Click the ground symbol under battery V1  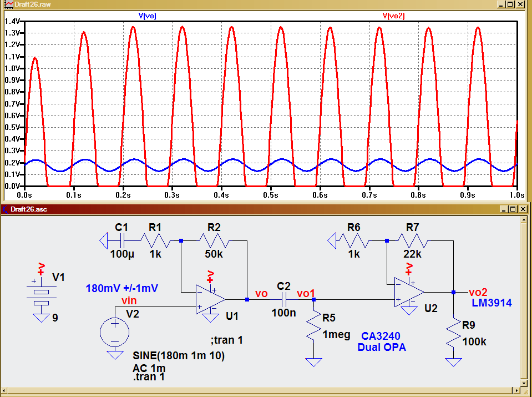click(42, 318)
